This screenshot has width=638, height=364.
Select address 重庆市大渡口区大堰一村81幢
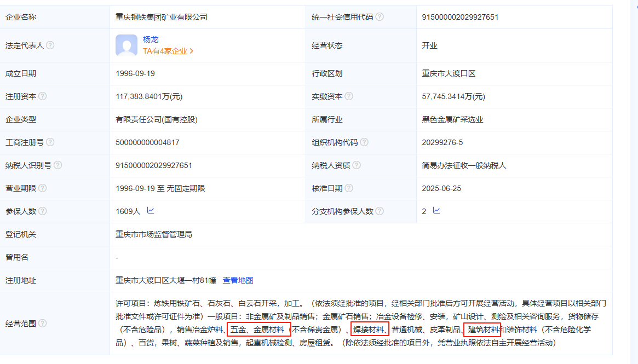pyautogui.click(x=165, y=280)
